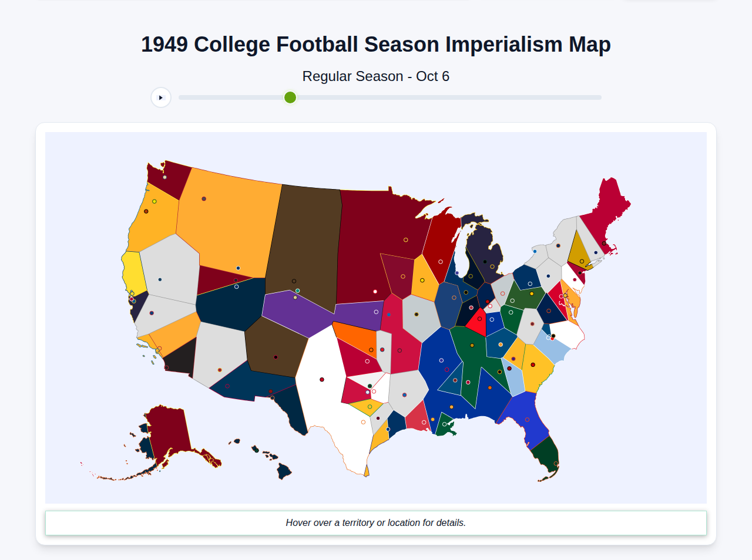Click the green timeline slider handle
Screen dimensions: 752x560
[x=290, y=97]
